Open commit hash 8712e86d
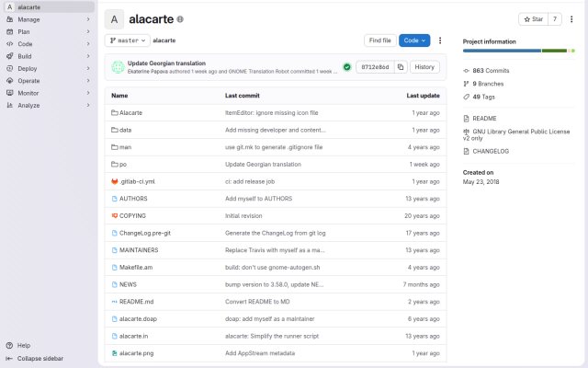588x368 pixels. [375, 67]
